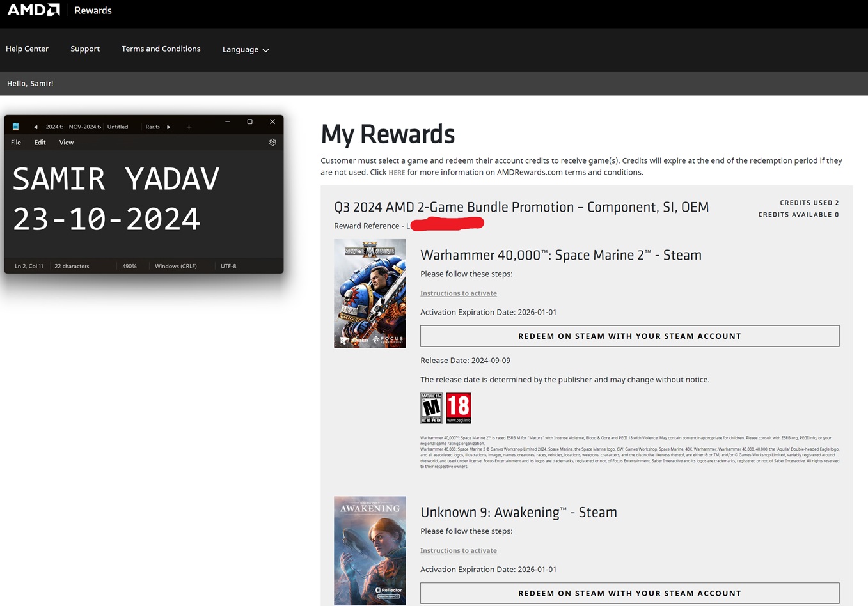Open Unknown 9 Awakening activation instructions link
The height and width of the screenshot is (606, 868).
[459, 550]
